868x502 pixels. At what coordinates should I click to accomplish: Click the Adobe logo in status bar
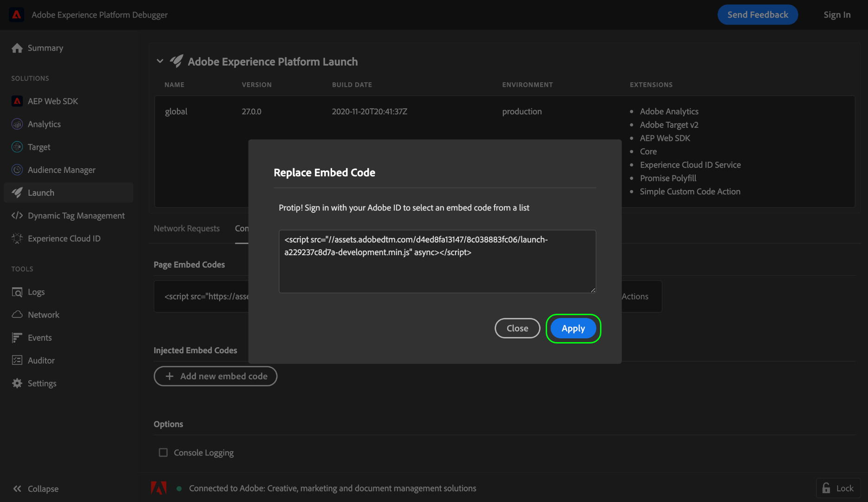[158, 488]
